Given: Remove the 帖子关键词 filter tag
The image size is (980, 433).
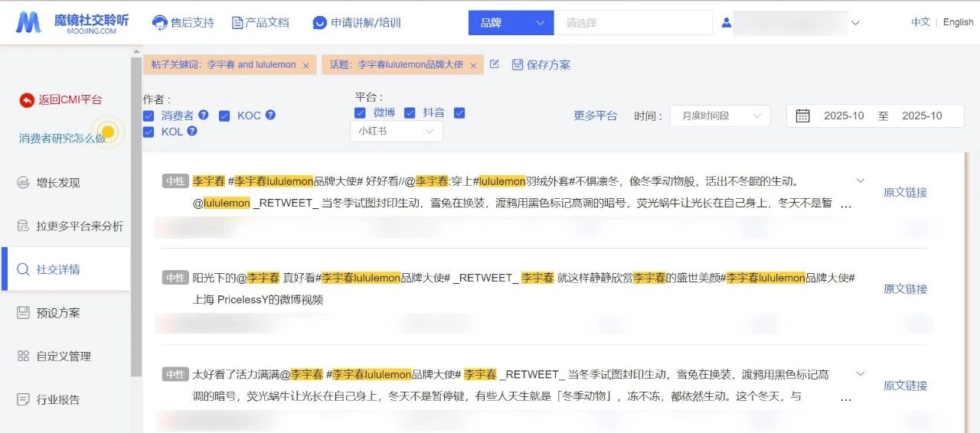Looking at the screenshot, I should [x=305, y=66].
